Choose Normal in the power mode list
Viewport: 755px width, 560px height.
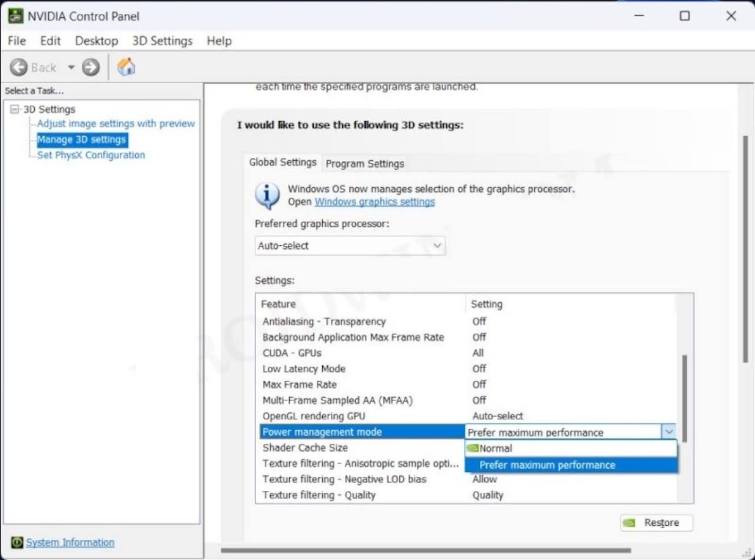[x=571, y=449]
